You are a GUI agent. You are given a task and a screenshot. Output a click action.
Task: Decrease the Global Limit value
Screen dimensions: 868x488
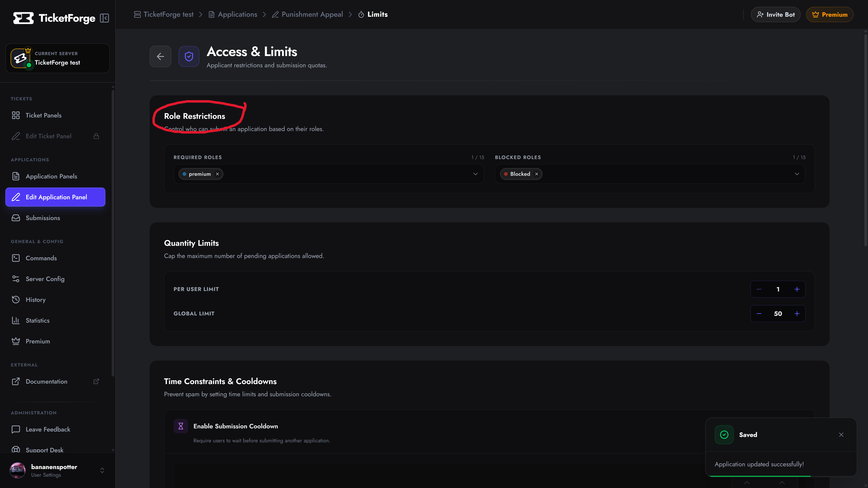coord(759,314)
